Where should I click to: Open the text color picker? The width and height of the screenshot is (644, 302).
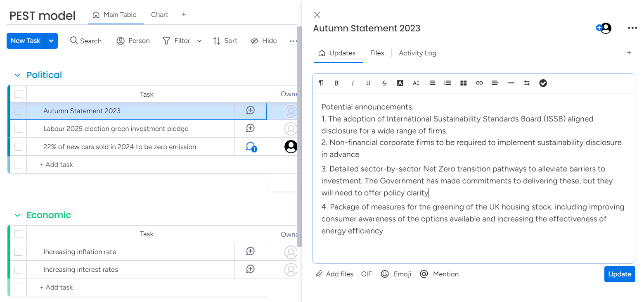(400, 83)
